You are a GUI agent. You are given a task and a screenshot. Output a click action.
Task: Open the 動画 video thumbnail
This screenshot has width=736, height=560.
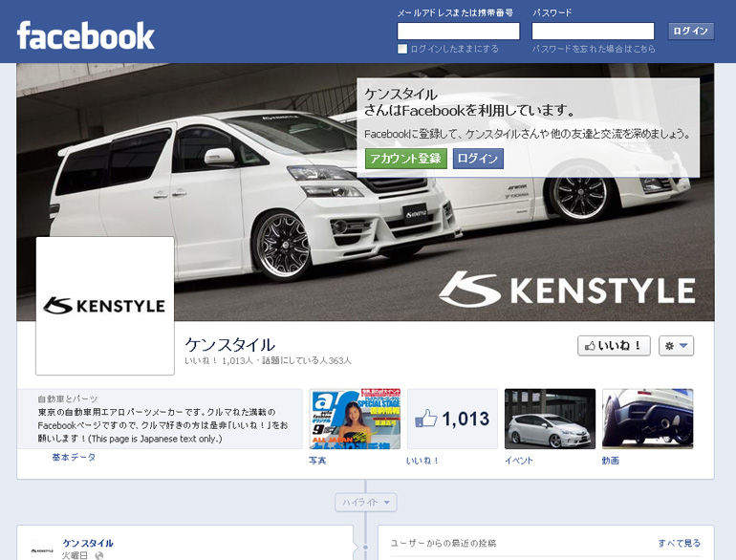tap(648, 419)
